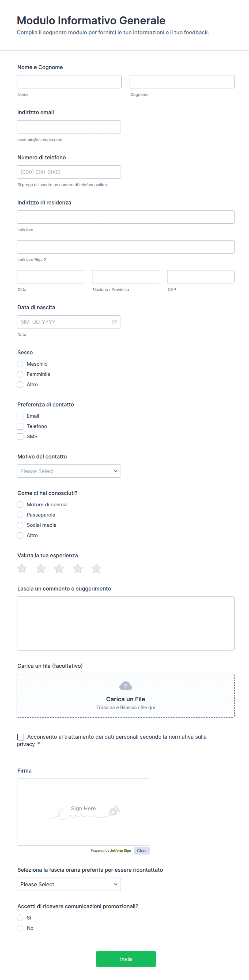
Task: Rate experience with the first star
Action: pyautogui.click(x=22, y=568)
